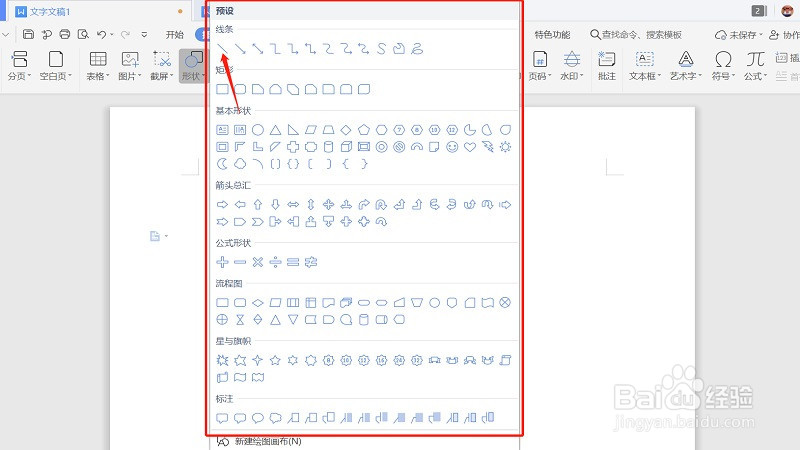
Task: Switch to the 开始 ribbon tab
Action: pos(174,35)
